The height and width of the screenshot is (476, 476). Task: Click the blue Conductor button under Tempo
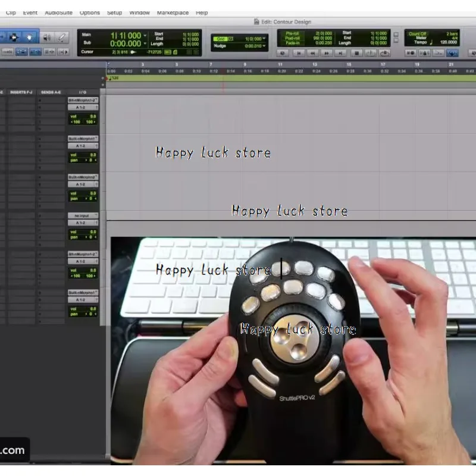pyautogui.click(x=452, y=53)
